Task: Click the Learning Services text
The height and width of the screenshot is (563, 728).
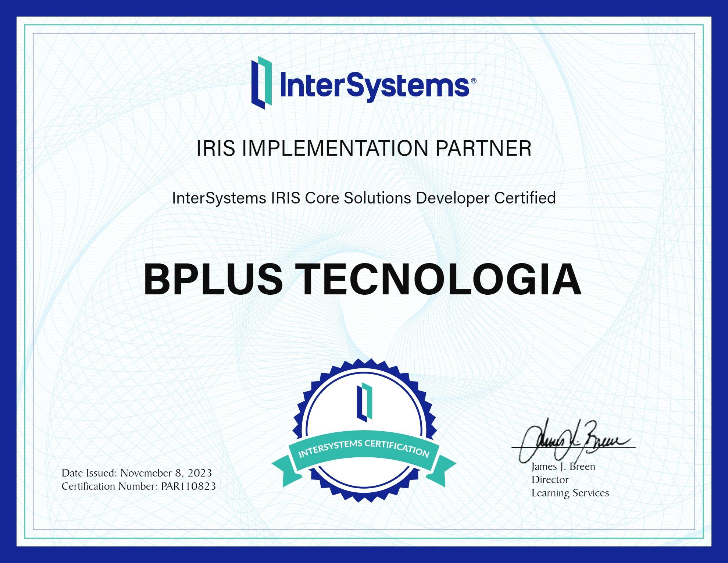Action: [570, 493]
